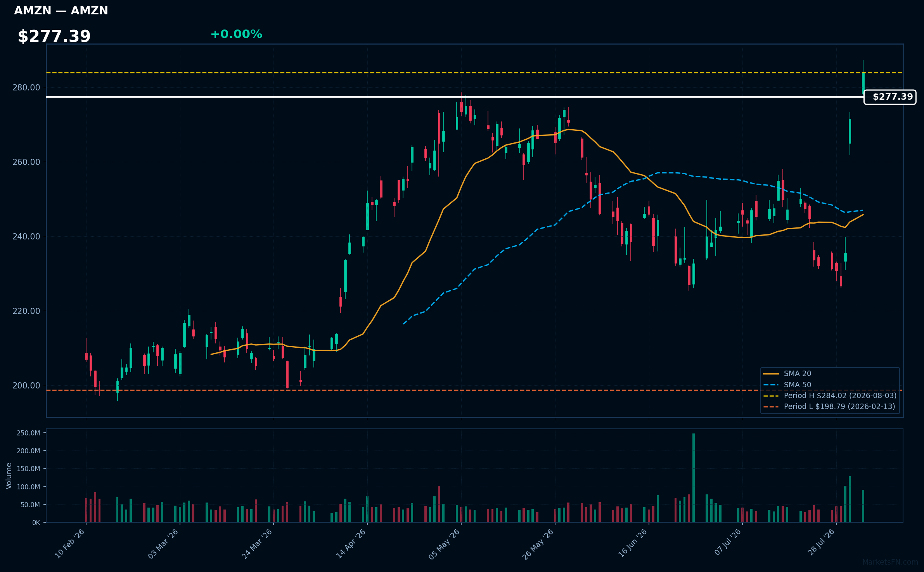This screenshot has height=572, width=924.
Task: Click the 200.00 price axis label
Action: click(26, 386)
